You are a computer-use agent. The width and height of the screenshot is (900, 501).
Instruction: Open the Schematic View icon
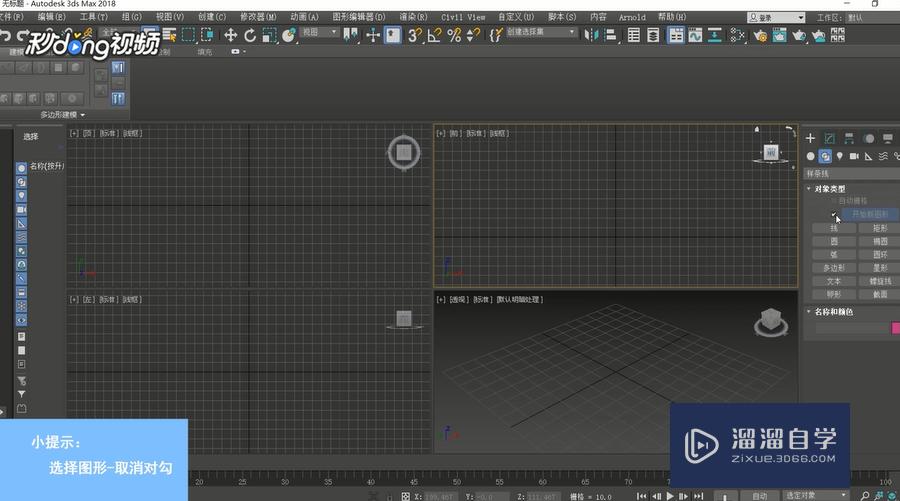point(715,36)
